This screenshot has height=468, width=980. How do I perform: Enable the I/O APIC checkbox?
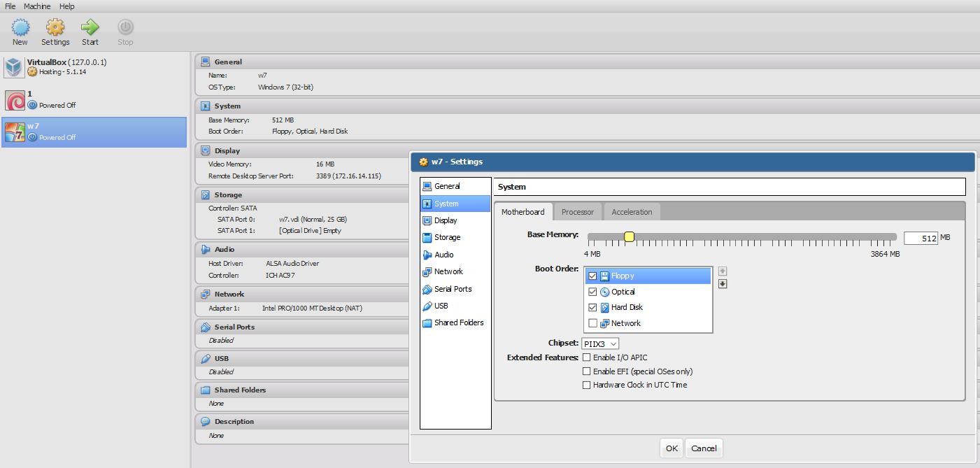586,357
